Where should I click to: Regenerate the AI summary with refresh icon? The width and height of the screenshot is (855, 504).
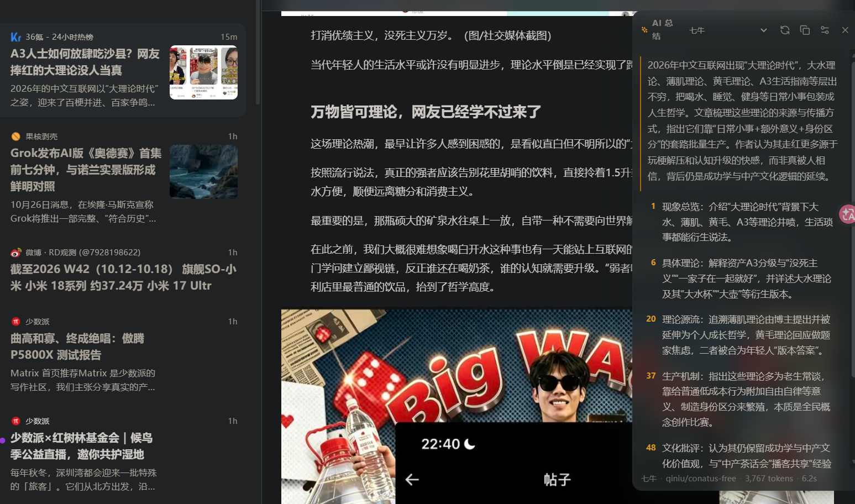(785, 30)
